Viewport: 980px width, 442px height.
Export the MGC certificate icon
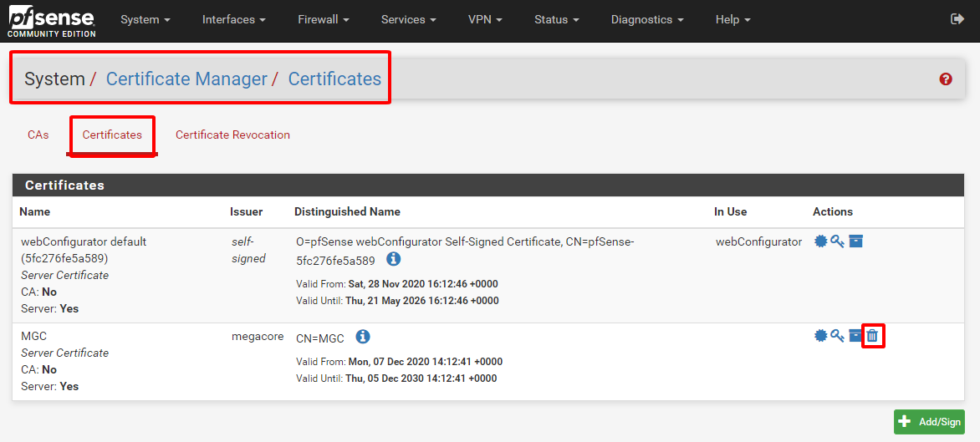point(820,336)
